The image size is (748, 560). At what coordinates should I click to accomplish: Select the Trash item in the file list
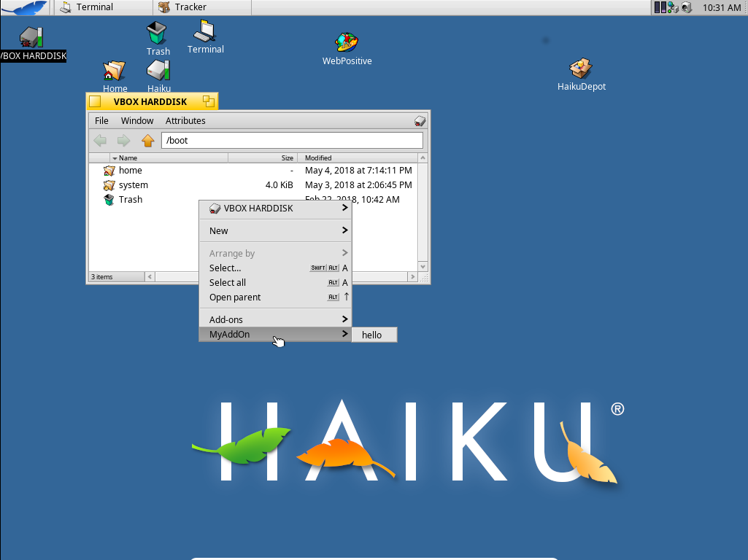pos(123,200)
